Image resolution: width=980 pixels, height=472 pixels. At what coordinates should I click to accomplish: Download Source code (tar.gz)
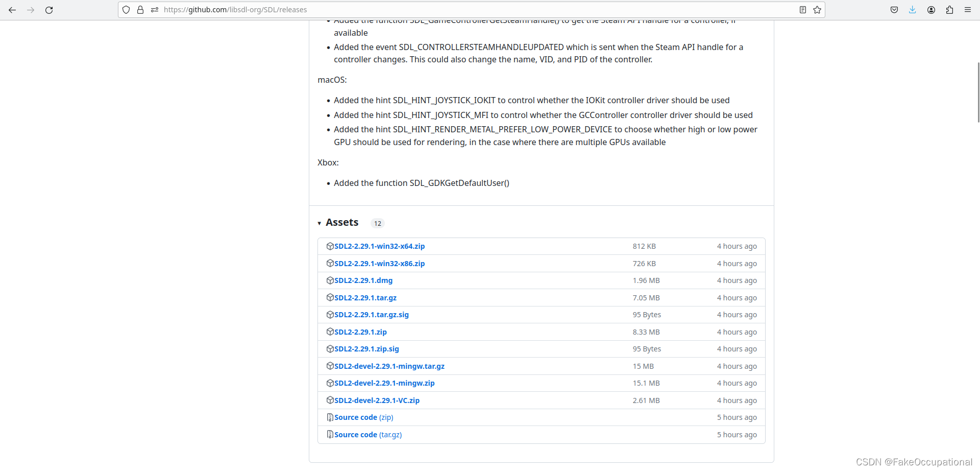(x=368, y=435)
